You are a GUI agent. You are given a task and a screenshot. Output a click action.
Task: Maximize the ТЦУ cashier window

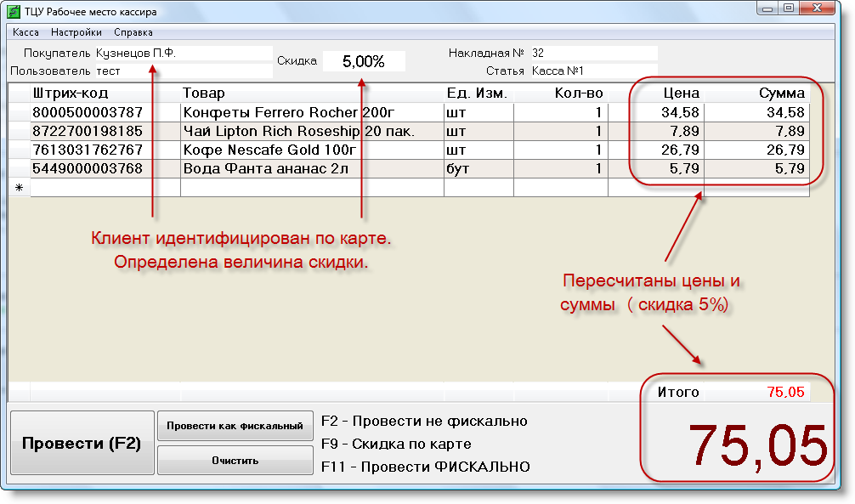point(789,8)
